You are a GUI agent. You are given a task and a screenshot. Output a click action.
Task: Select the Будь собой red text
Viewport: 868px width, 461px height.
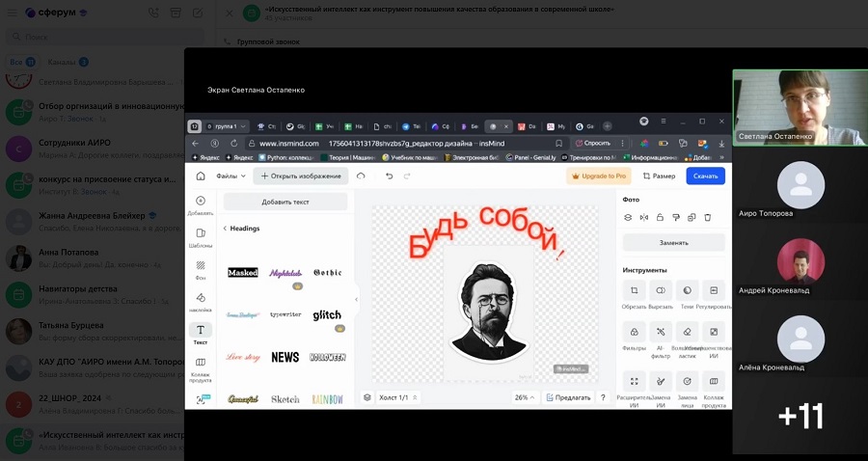[x=486, y=231]
